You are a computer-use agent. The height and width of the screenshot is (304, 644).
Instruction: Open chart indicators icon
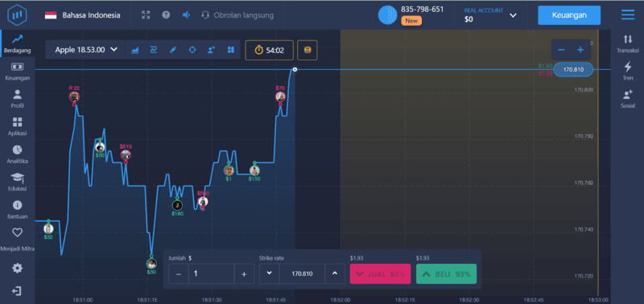(154, 50)
